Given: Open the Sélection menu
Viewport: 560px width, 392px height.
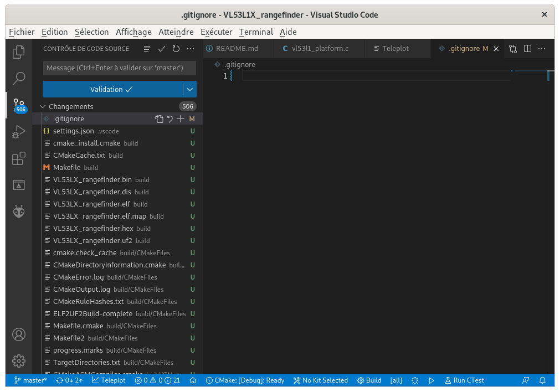Looking at the screenshot, I should (92, 32).
